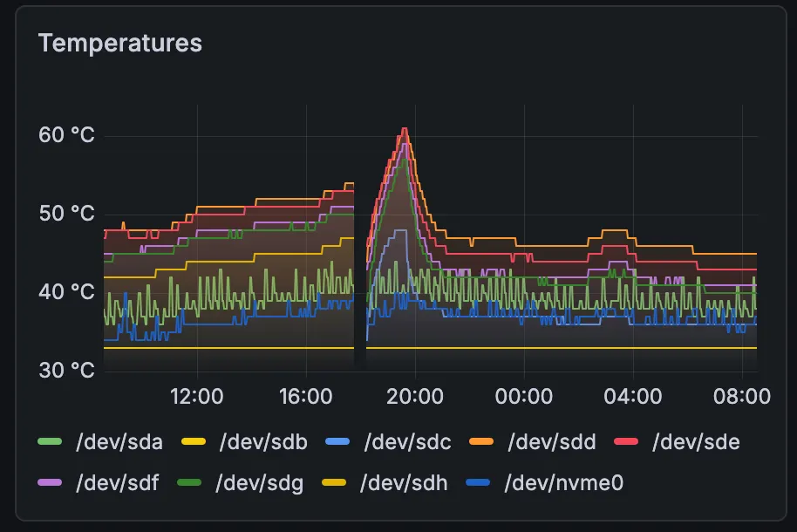The height and width of the screenshot is (532, 797).
Task: Click the 00:00 time axis label
Action: point(523,397)
